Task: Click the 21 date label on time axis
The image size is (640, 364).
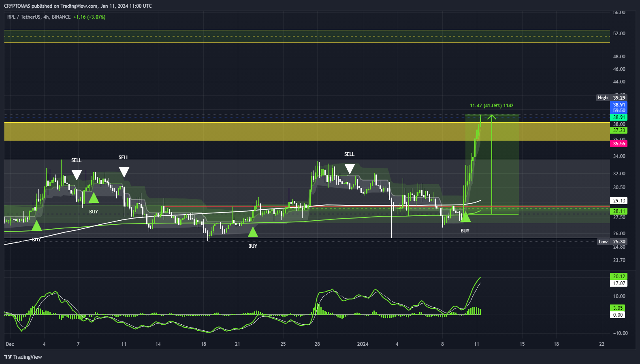Action: click(237, 344)
